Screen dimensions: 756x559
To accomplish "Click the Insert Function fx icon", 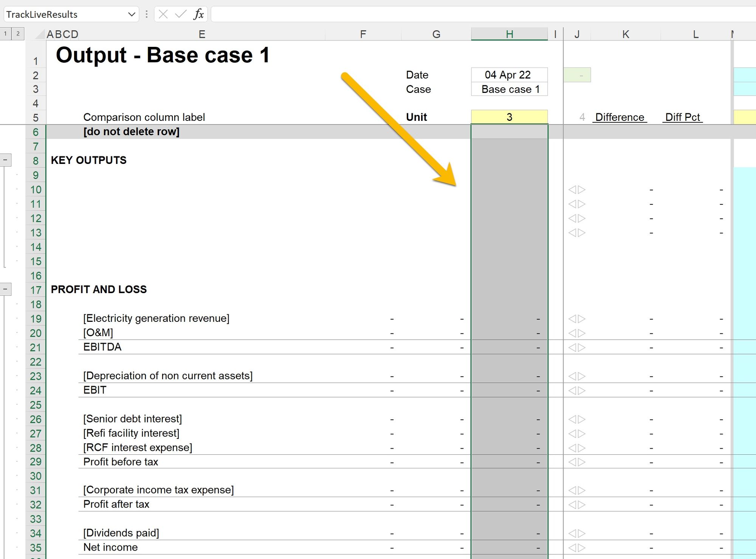I will pyautogui.click(x=198, y=14).
